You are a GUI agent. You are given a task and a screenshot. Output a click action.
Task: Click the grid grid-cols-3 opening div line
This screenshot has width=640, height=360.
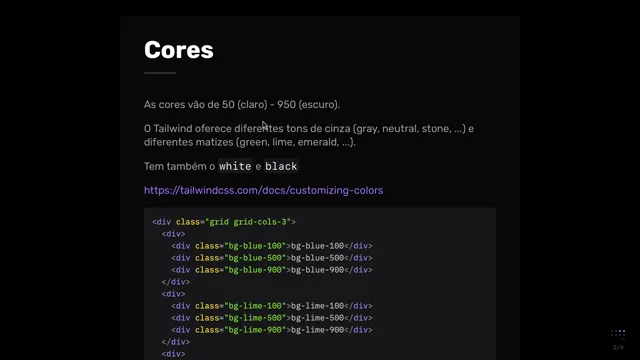tap(224, 222)
